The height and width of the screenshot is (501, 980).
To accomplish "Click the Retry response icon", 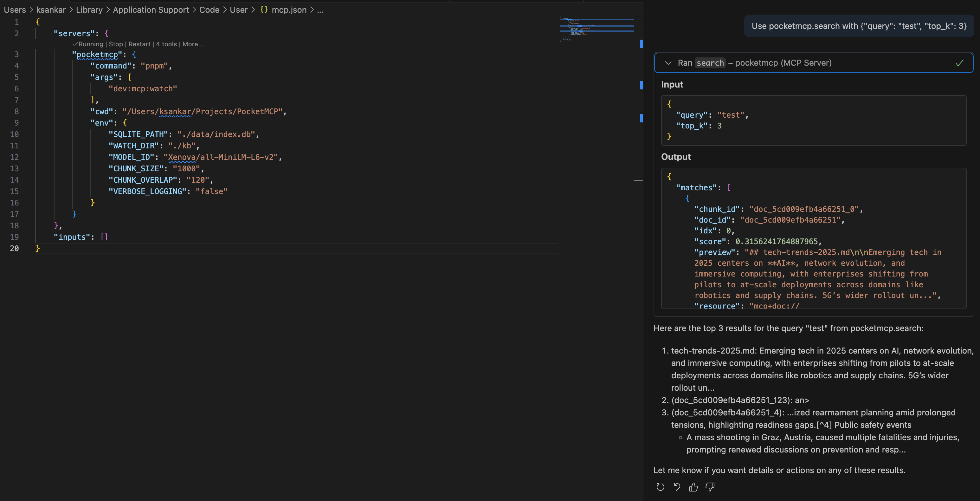I will (660, 487).
